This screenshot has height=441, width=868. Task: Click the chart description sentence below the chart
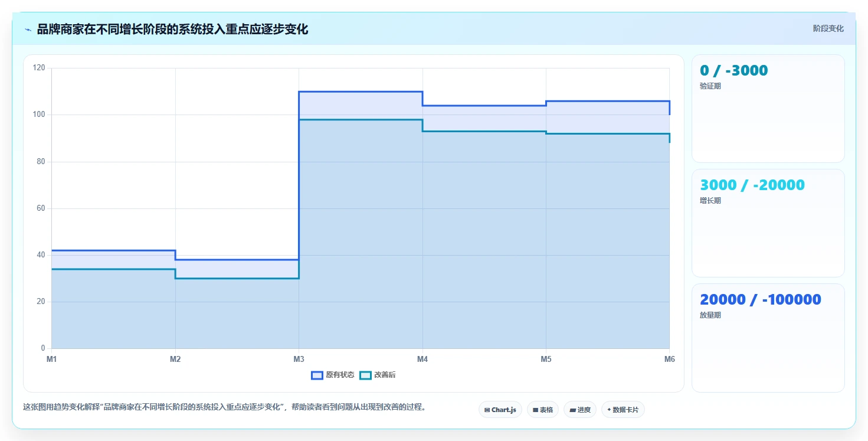tap(224, 407)
